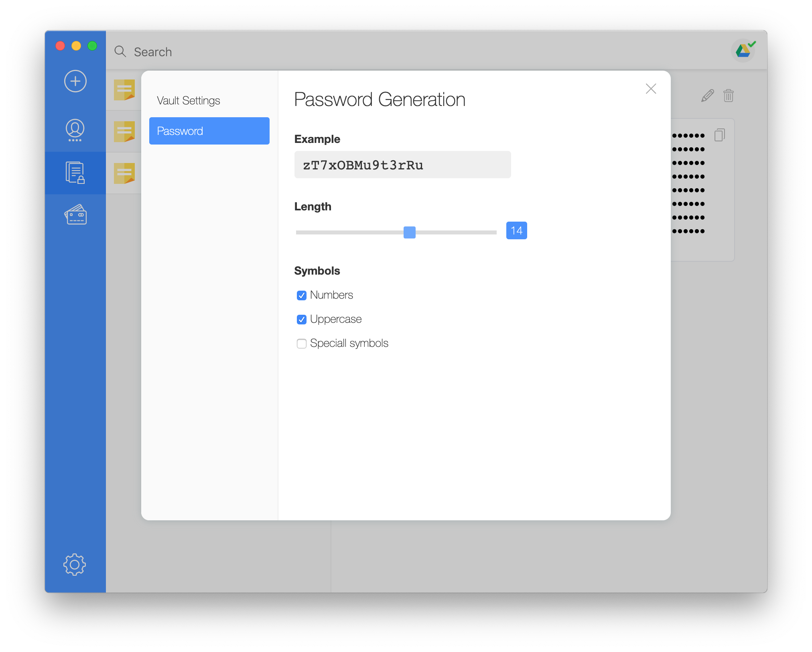Uncheck the Numbers checkbox
Screen dimensions: 812x652
coord(302,295)
